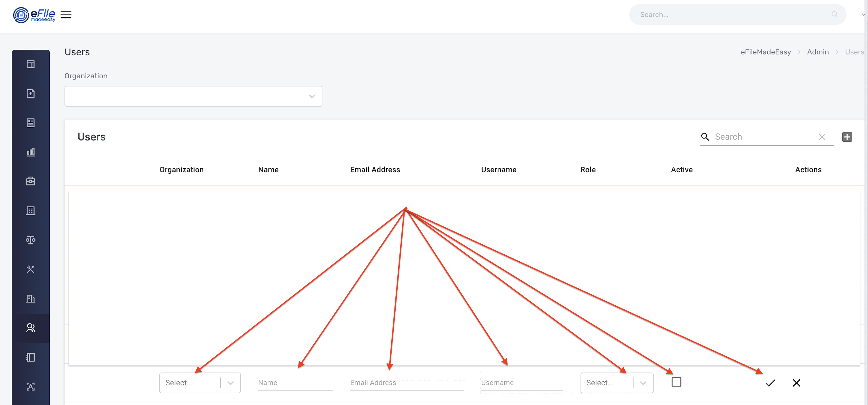The height and width of the screenshot is (405, 868).
Task: Go to Admin breadcrumb link
Action: tap(818, 52)
